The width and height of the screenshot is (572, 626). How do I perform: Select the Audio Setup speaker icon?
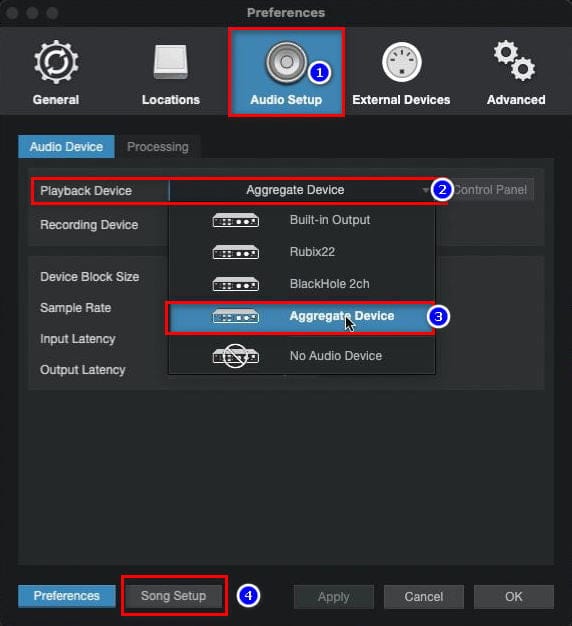pyautogui.click(x=286, y=63)
